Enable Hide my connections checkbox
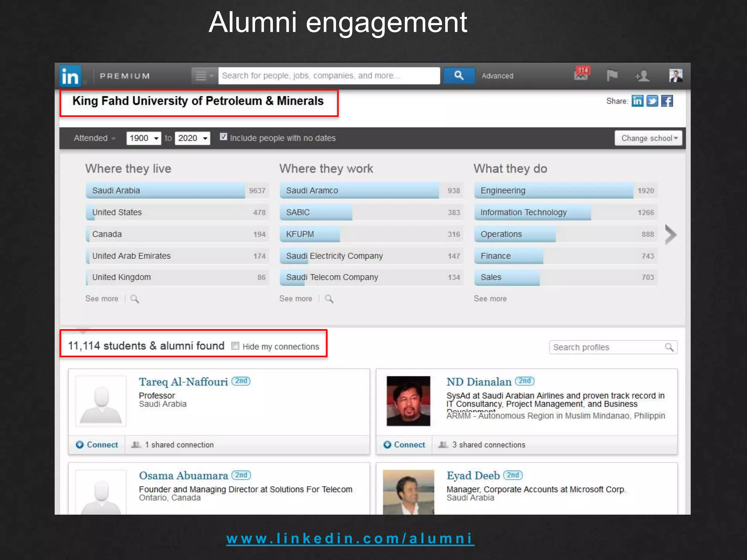Image resolution: width=747 pixels, height=560 pixels. (235, 346)
